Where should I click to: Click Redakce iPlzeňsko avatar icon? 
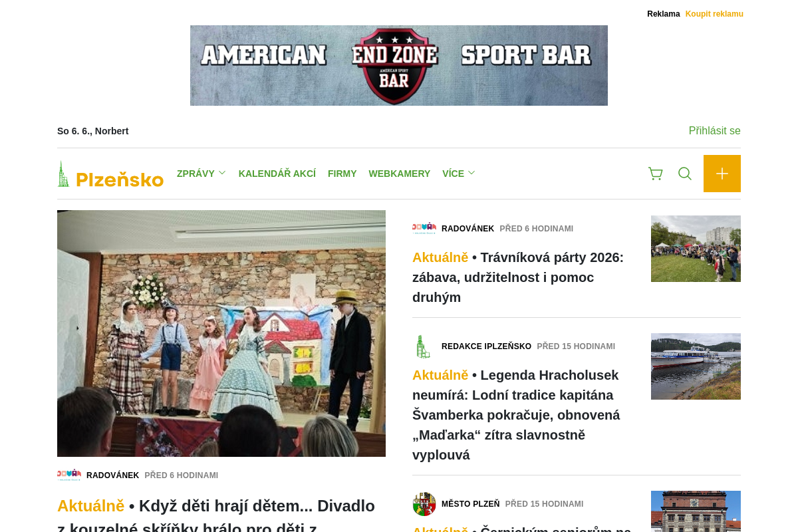(424, 346)
